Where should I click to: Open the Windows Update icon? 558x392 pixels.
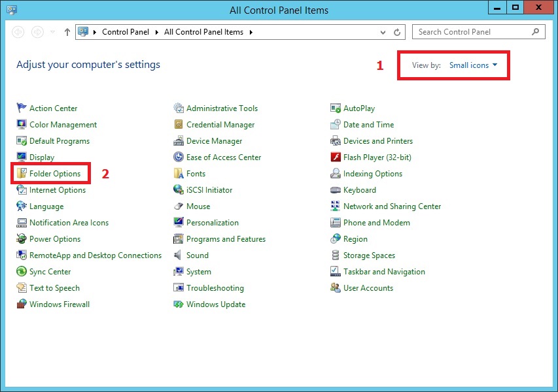(x=179, y=304)
